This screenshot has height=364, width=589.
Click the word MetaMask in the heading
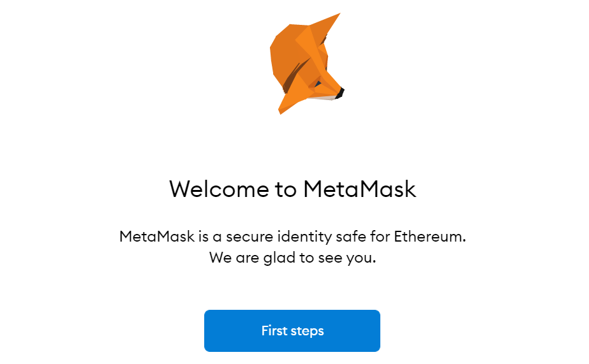[x=359, y=189]
